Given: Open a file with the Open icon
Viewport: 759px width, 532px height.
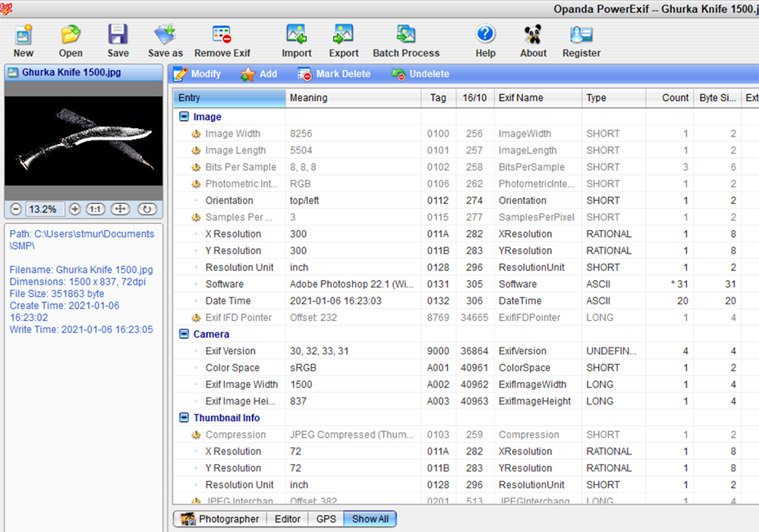Looking at the screenshot, I should [x=71, y=35].
